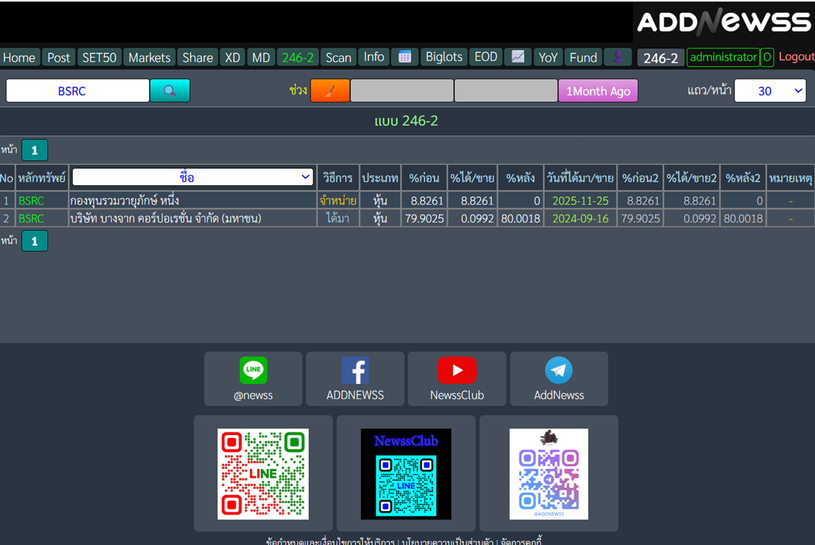Open the ชื่อ name filter dropdown

click(192, 177)
